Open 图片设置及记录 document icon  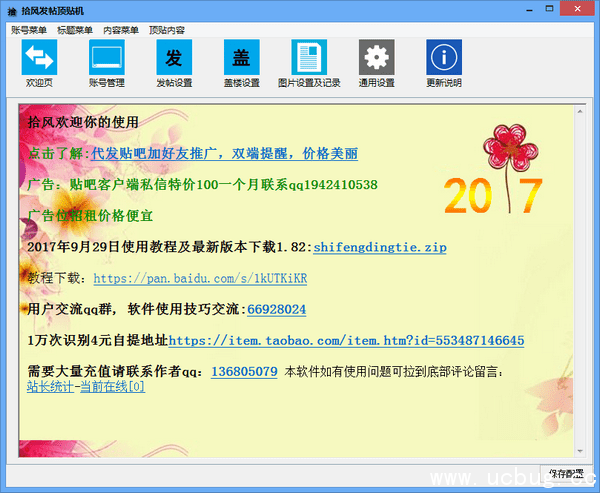coord(309,57)
